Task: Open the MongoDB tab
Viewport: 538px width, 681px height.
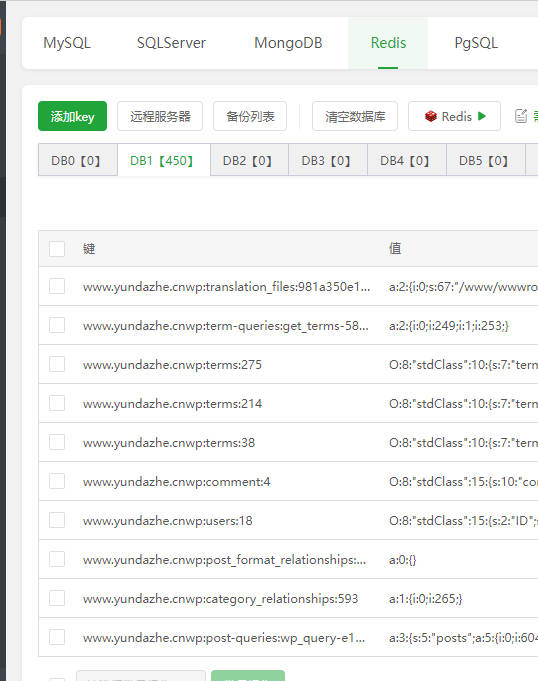Action: click(x=288, y=43)
